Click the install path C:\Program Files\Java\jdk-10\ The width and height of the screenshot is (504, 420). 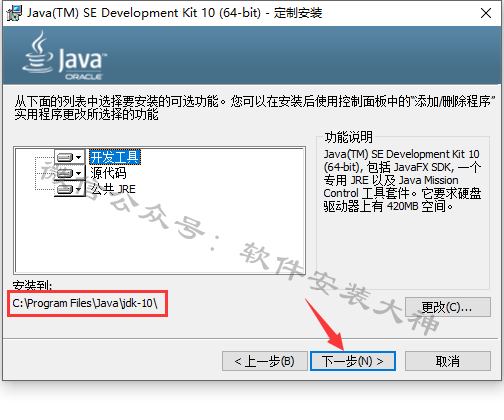click(x=85, y=303)
